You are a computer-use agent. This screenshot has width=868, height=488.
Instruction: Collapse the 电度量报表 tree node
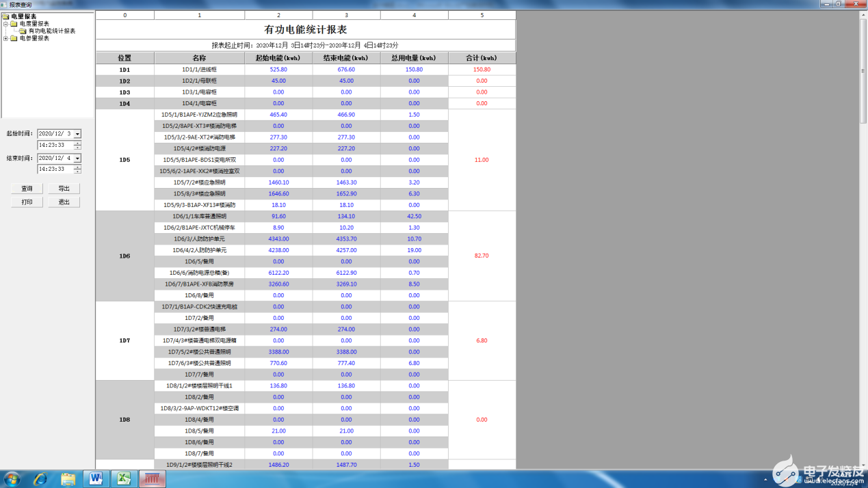[5, 24]
